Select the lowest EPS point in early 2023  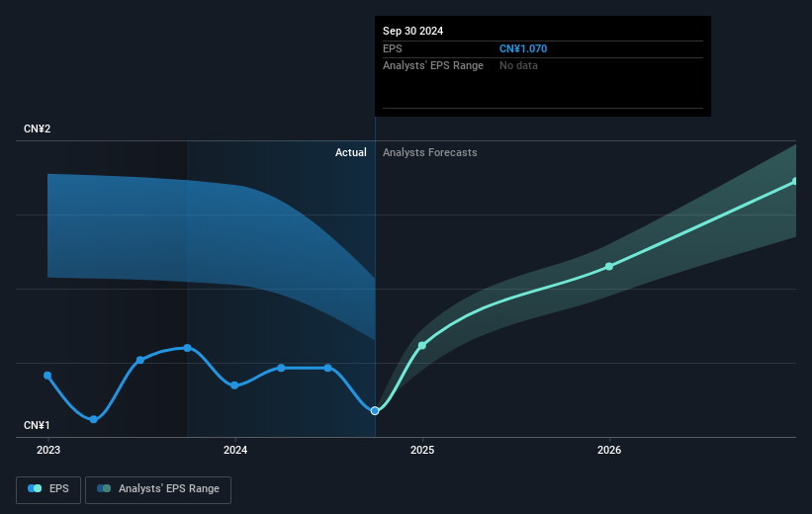pyautogui.click(x=94, y=419)
